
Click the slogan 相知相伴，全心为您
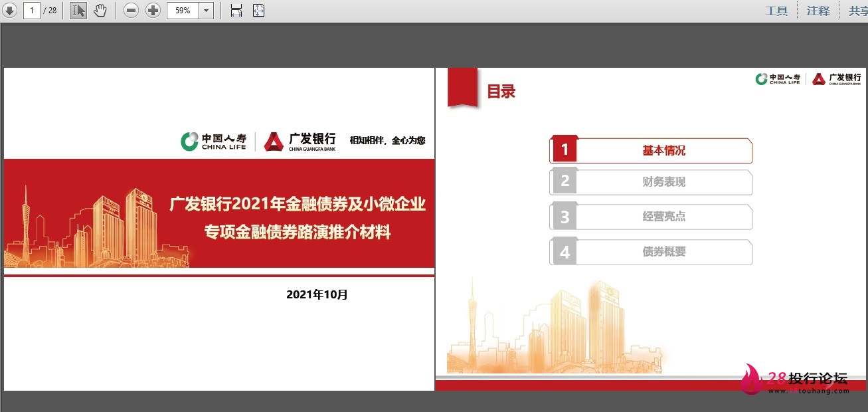387,140
